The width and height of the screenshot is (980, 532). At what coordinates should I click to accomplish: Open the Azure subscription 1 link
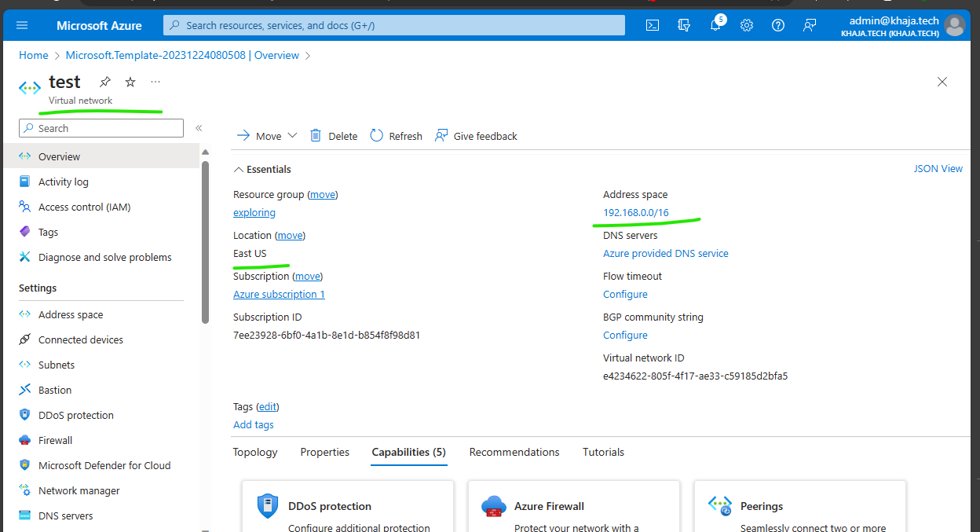pyautogui.click(x=279, y=294)
